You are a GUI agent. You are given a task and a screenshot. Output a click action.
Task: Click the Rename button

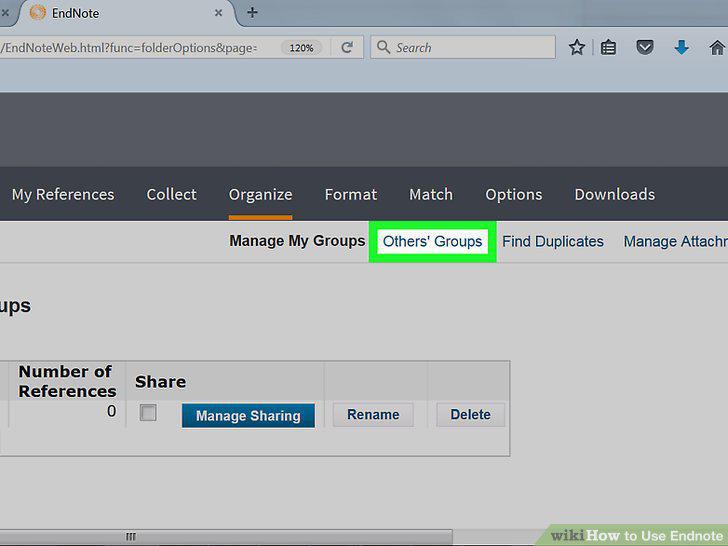point(373,414)
